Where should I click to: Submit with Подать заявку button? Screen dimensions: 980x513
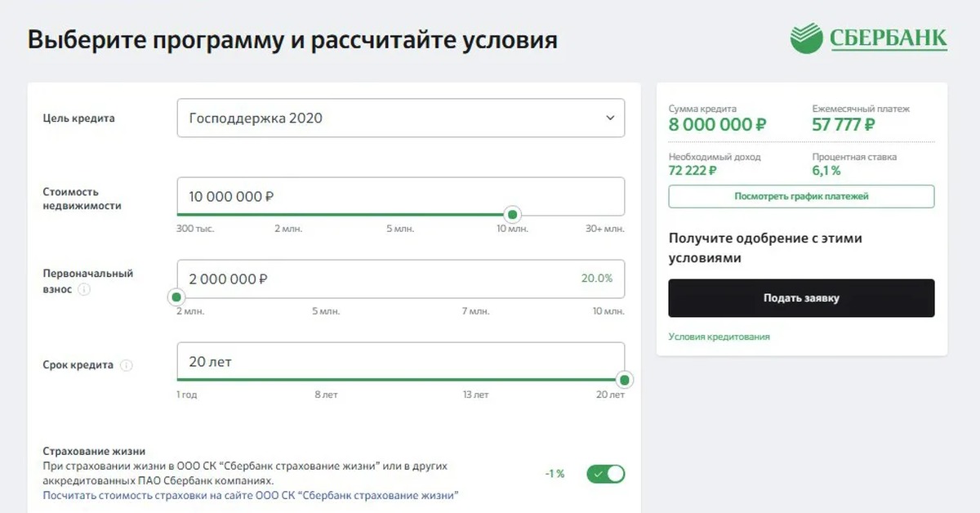(x=801, y=298)
